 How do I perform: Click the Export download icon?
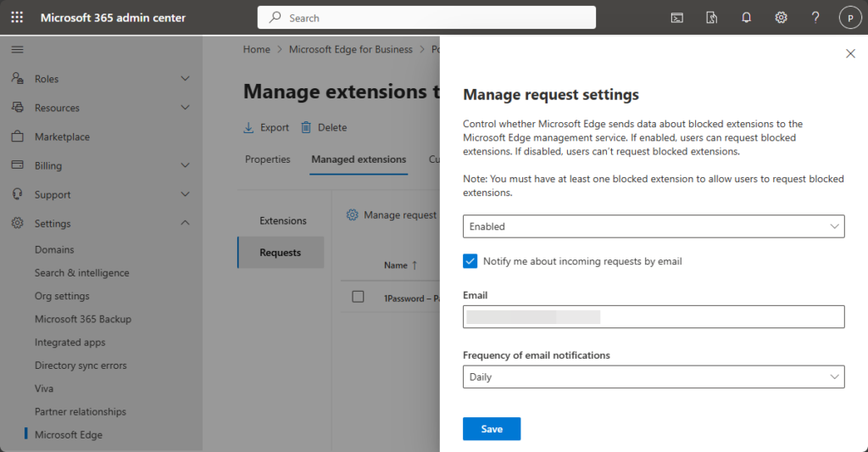[249, 127]
